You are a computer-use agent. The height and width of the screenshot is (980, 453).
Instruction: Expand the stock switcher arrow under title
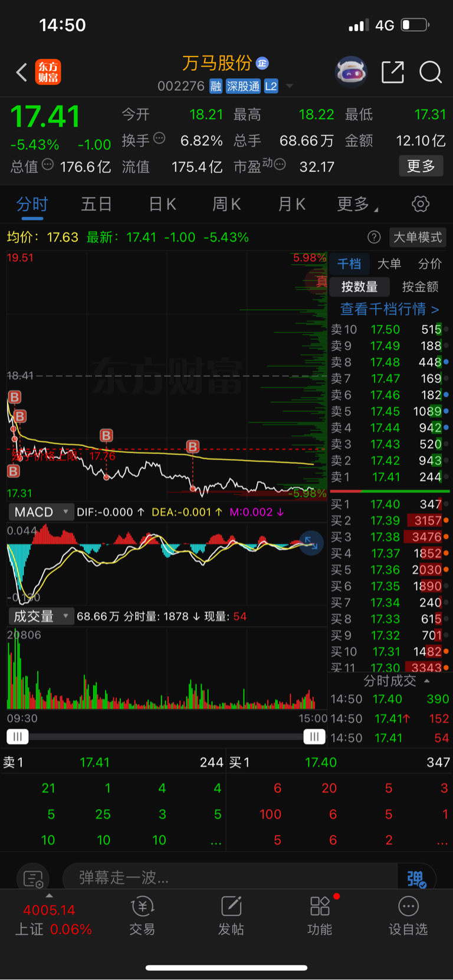coord(290,86)
